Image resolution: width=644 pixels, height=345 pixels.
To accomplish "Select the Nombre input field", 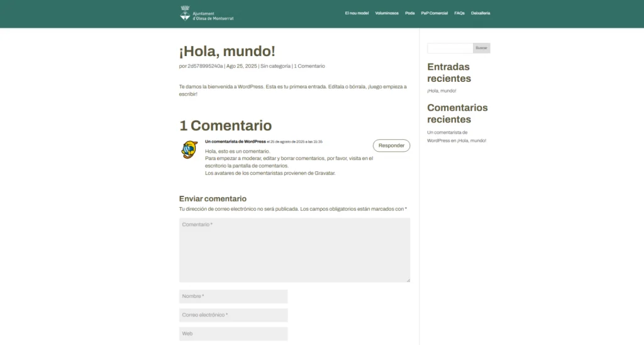I will (233, 297).
